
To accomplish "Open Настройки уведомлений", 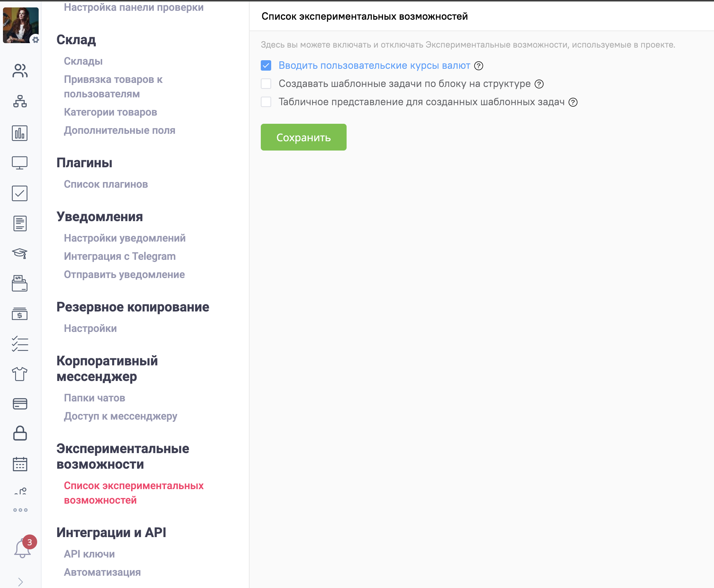I will pos(125,238).
